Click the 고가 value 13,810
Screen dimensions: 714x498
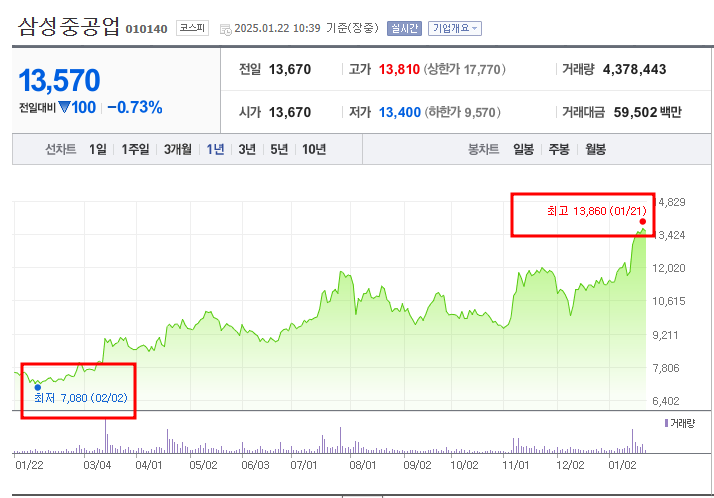coord(399,69)
